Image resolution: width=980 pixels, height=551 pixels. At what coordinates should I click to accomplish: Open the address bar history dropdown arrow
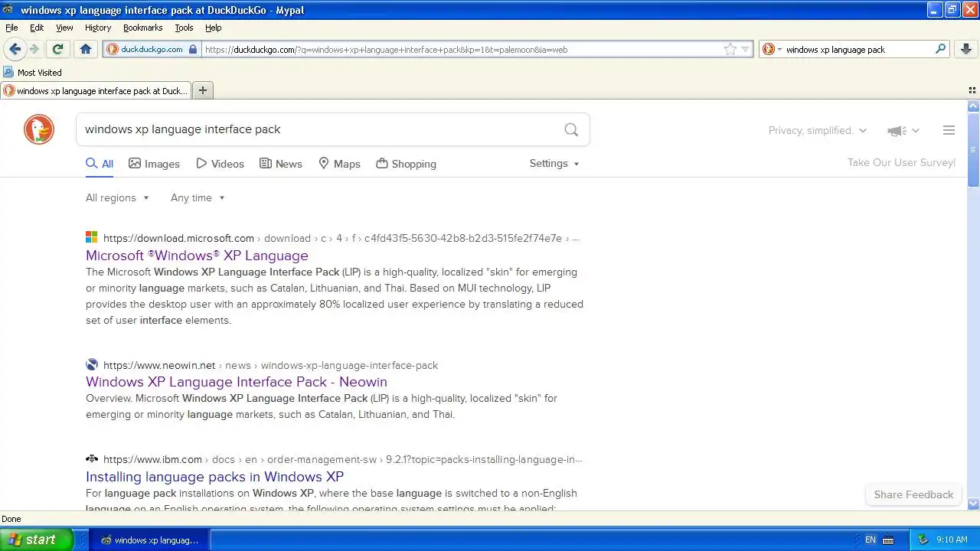click(x=746, y=50)
